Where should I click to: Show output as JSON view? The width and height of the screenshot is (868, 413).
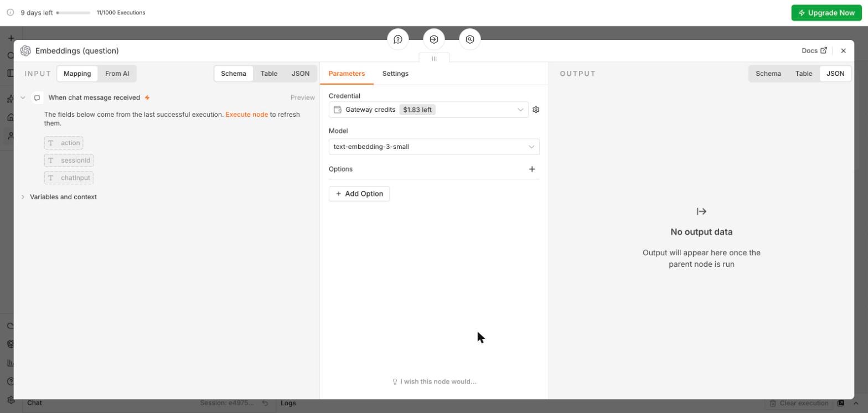point(835,74)
